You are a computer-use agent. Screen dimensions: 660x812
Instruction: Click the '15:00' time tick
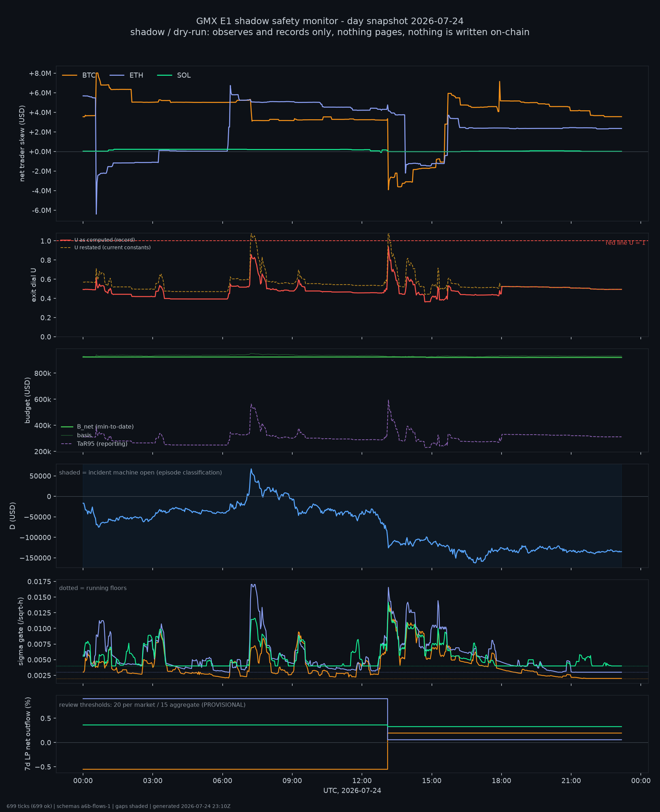(x=432, y=781)
